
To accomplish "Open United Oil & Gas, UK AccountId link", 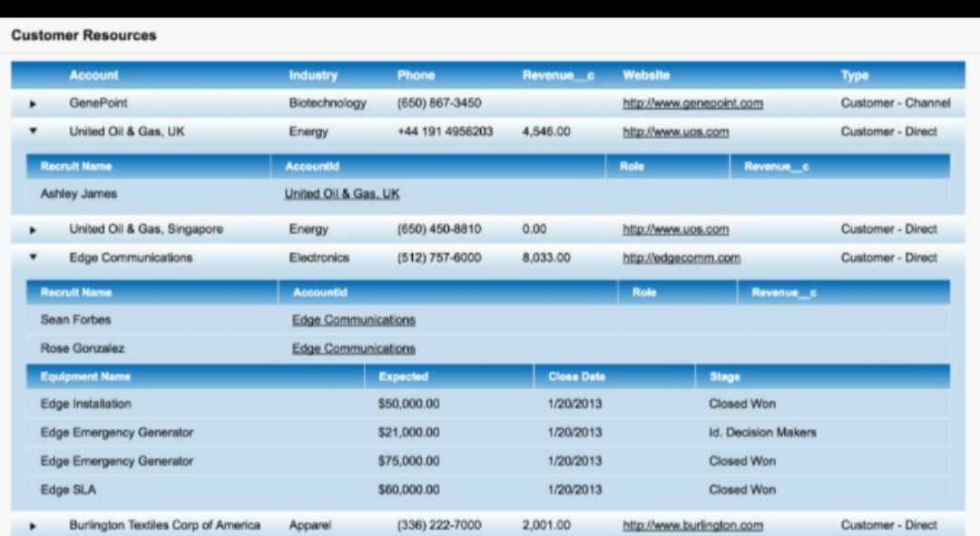I will tap(342, 194).
